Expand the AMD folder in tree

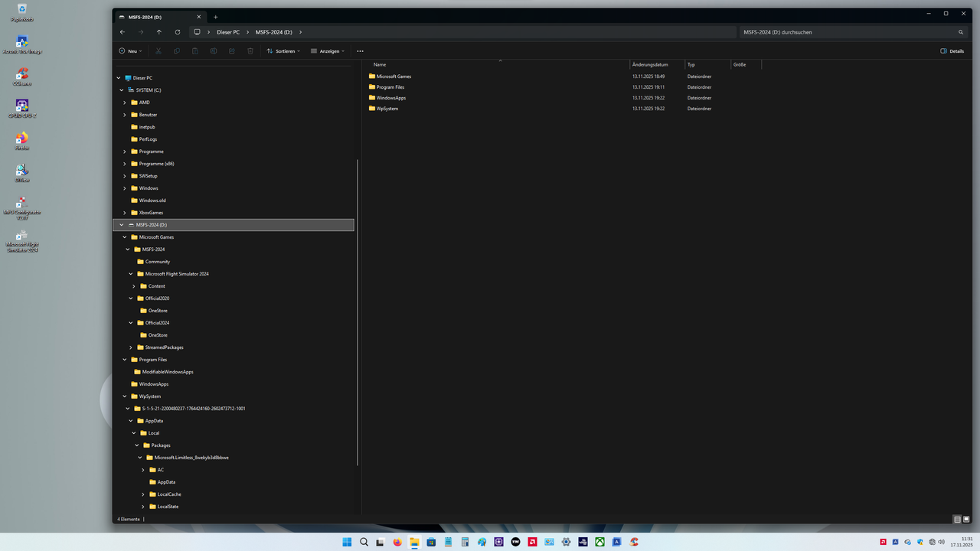(125, 103)
